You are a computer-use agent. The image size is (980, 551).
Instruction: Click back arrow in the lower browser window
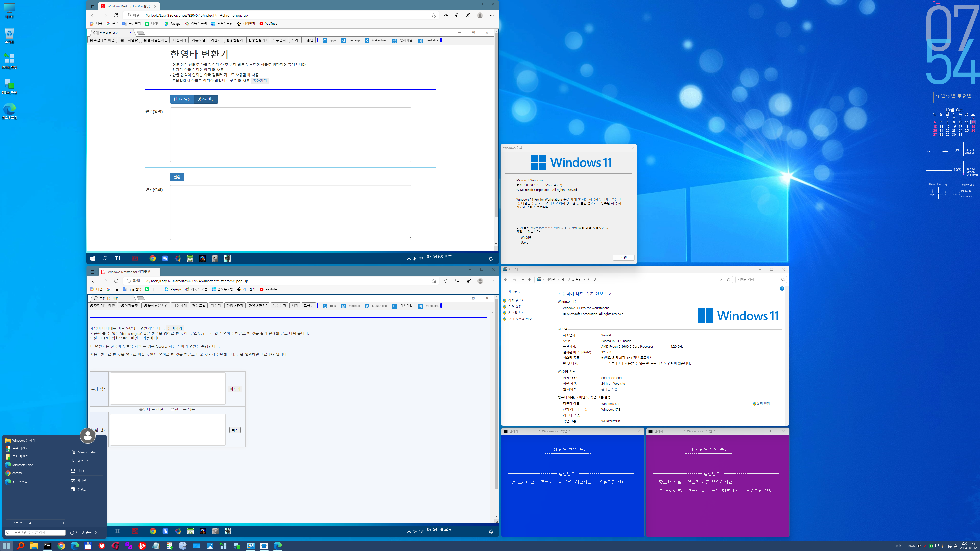tap(94, 281)
